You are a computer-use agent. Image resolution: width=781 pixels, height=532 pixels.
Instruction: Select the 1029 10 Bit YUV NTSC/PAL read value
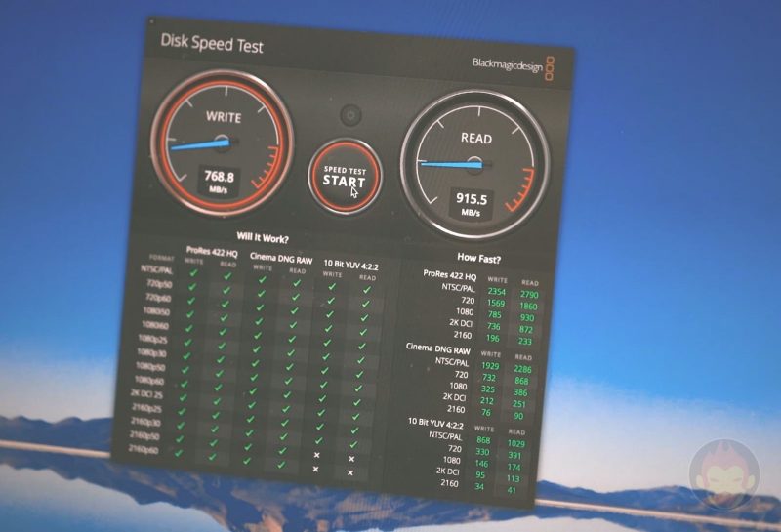(516, 443)
